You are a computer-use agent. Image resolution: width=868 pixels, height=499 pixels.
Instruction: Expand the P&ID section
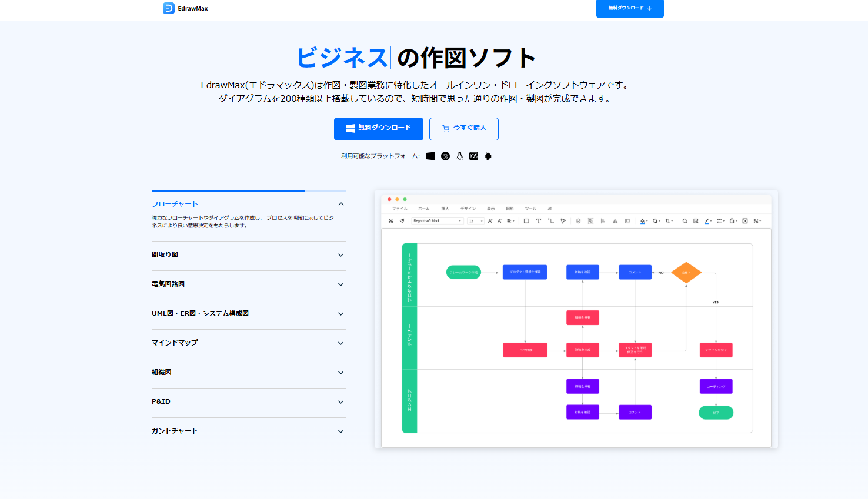click(249, 402)
